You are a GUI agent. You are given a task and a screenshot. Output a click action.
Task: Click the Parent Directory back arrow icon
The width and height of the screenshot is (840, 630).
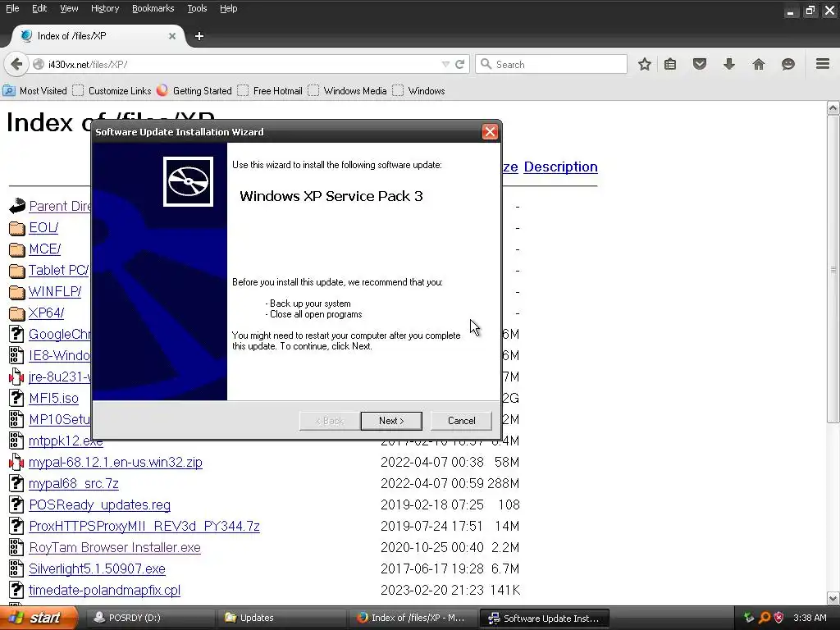pyautogui.click(x=16, y=206)
